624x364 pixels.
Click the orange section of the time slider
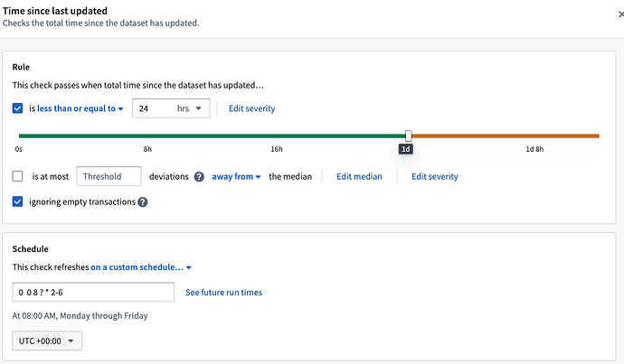(x=505, y=136)
